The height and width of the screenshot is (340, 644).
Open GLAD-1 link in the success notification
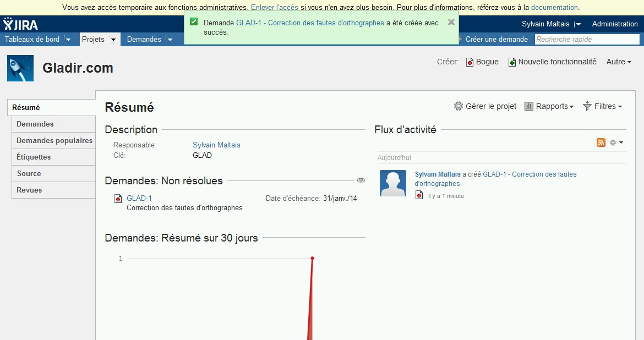click(x=310, y=23)
